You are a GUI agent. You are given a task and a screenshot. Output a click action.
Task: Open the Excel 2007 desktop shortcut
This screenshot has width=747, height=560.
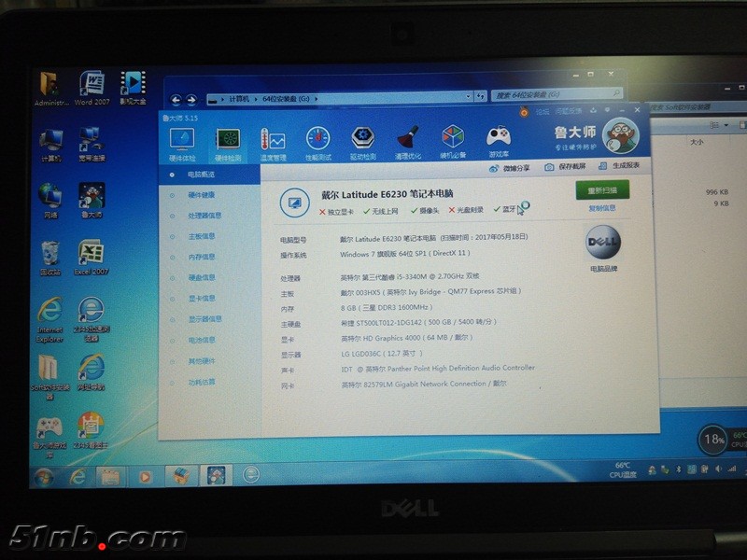91,259
